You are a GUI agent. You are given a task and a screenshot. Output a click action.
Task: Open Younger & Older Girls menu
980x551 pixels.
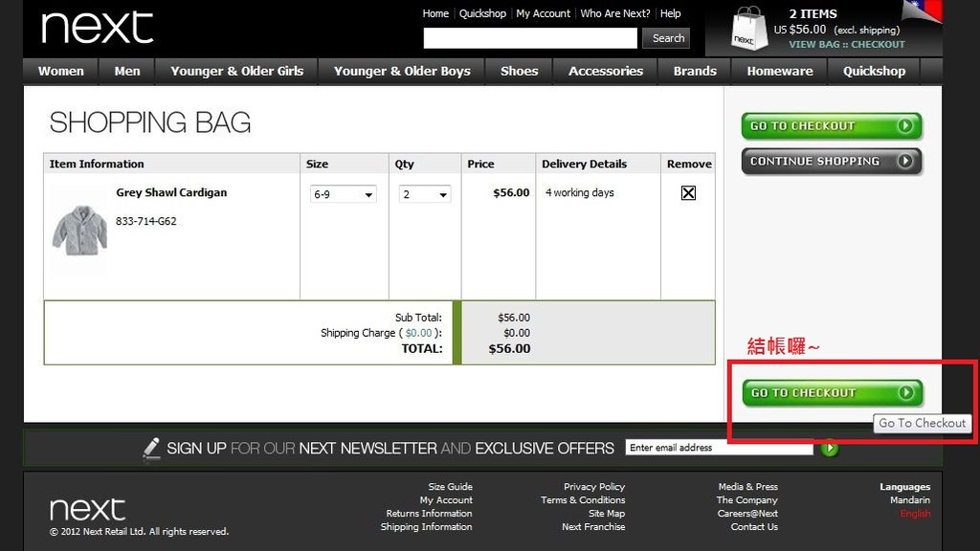pos(237,71)
